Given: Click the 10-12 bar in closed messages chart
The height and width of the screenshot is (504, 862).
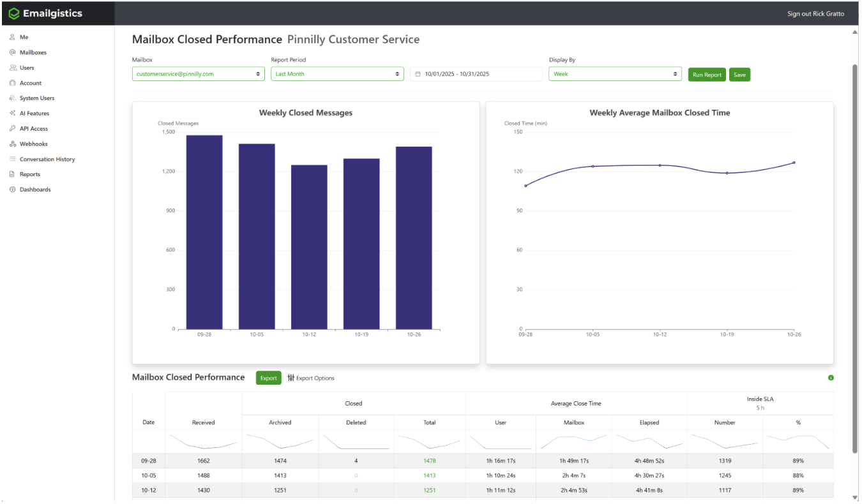Looking at the screenshot, I should (309, 248).
